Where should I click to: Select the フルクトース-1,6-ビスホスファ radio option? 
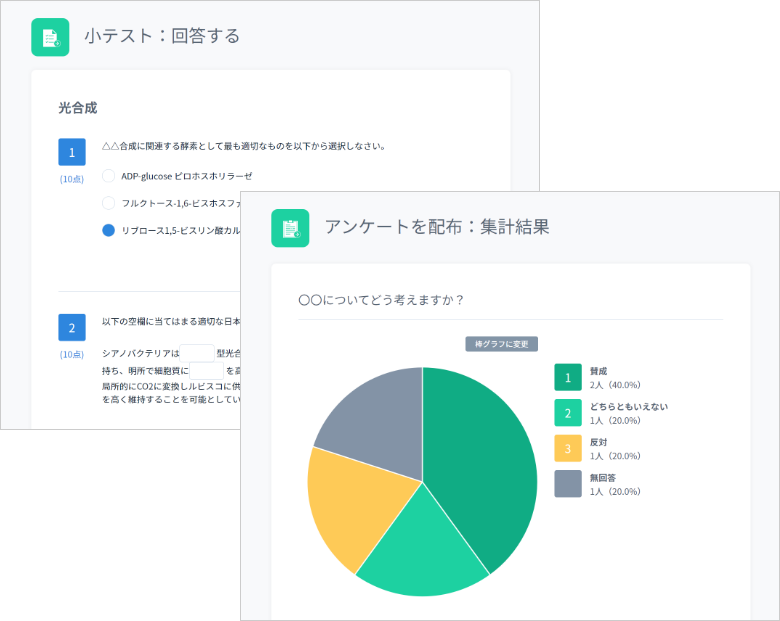coord(108,203)
